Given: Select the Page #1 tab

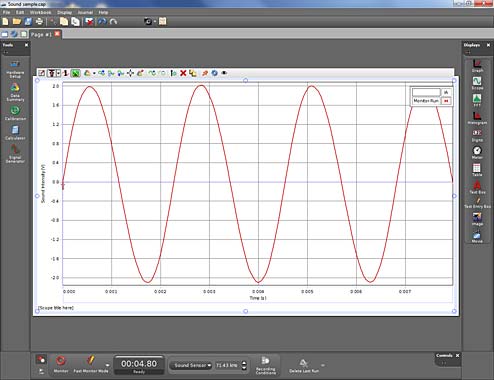Looking at the screenshot, I should (x=41, y=34).
